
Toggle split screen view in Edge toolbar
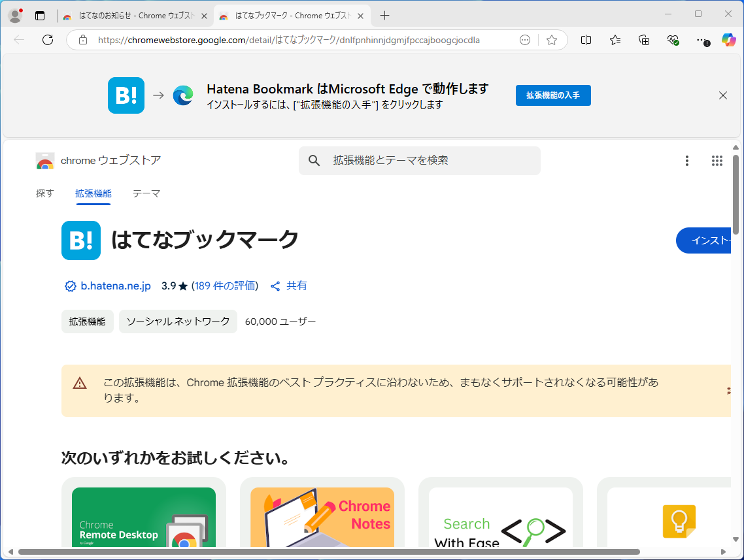click(x=586, y=40)
